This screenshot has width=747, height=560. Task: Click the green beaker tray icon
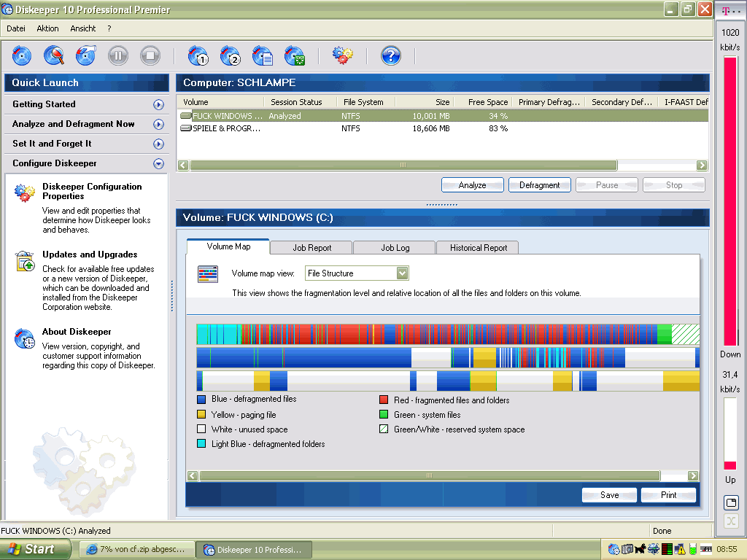(x=693, y=549)
